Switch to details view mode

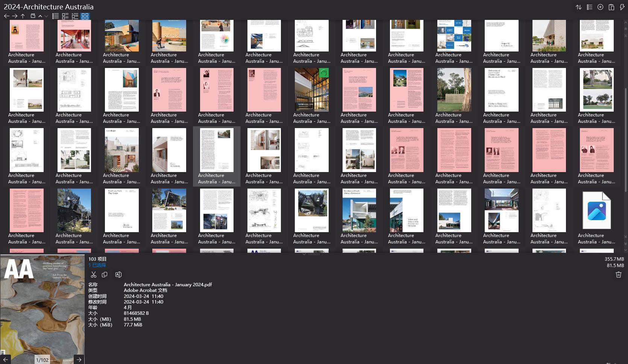(75, 16)
